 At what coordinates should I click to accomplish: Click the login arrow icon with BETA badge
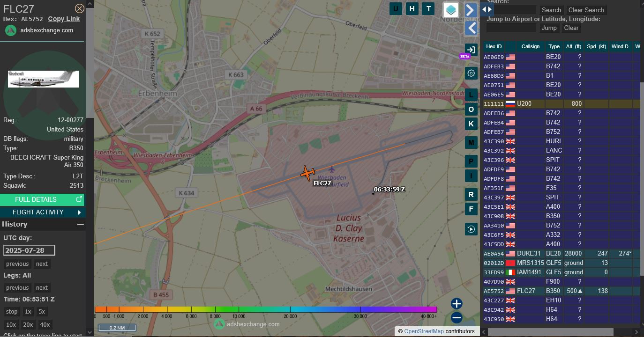[471, 50]
